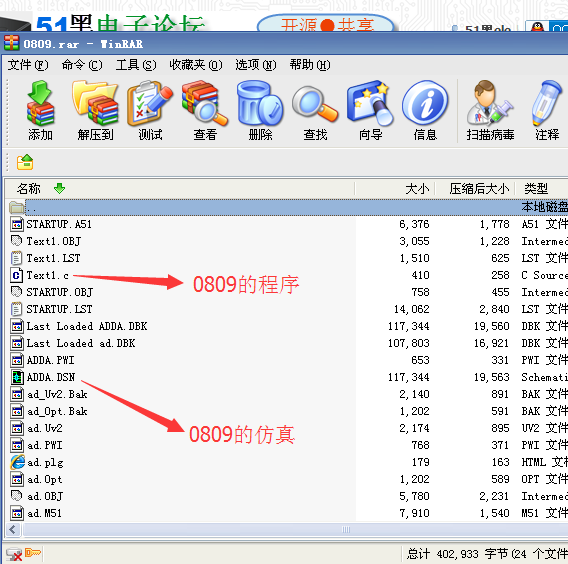Open the Options (选项) menu

click(x=256, y=65)
